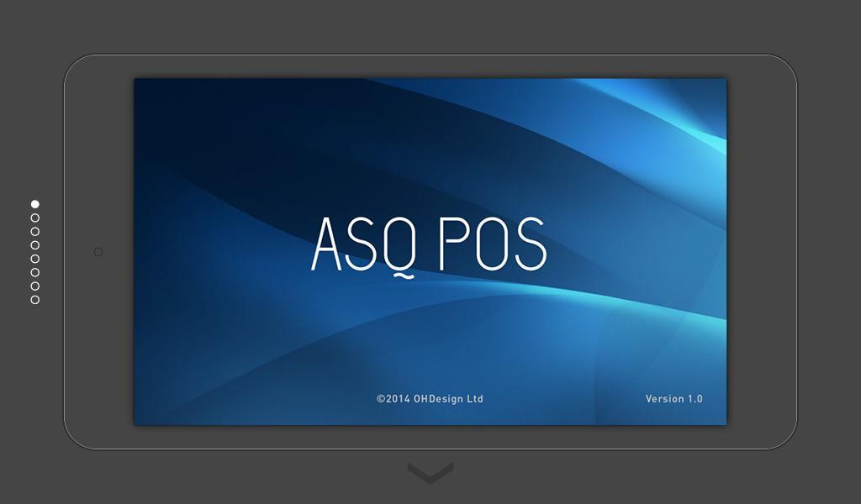Screen dimensions: 861x504
Task: Click the last pagination dot at the bottom
Action: tap(34, 297)
